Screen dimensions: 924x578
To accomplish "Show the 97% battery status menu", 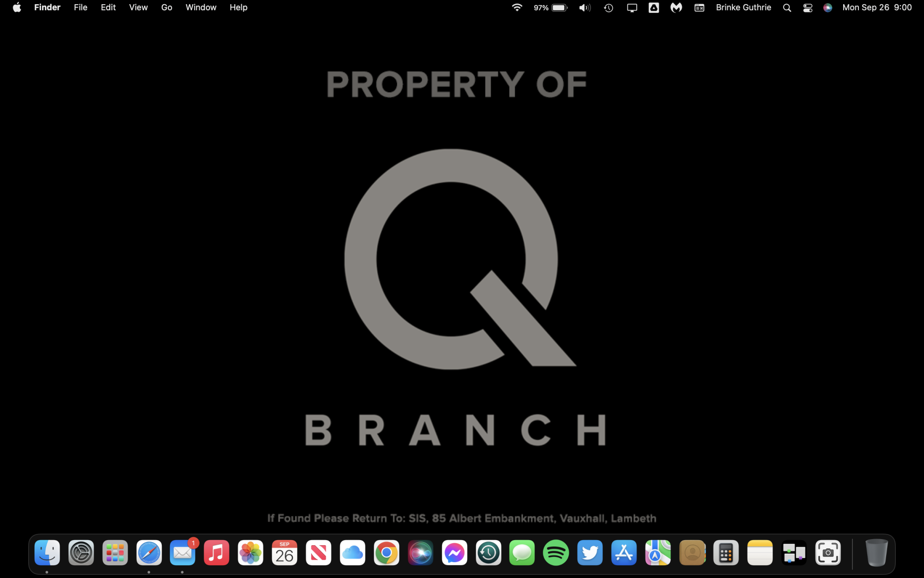I will (550, 7).
